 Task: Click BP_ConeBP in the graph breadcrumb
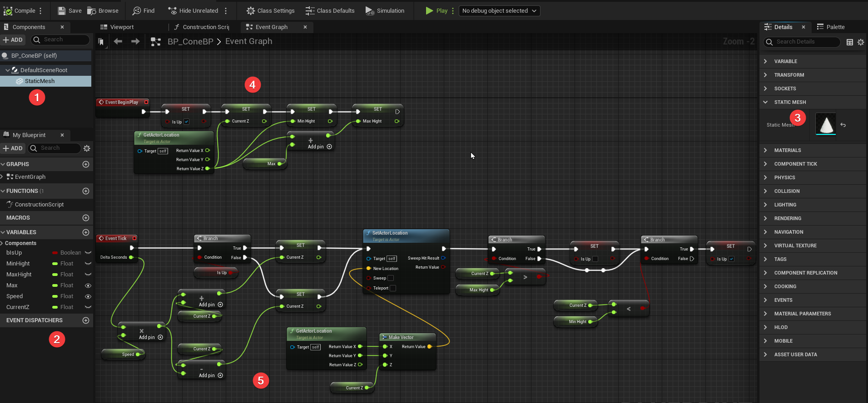(x=190, y=42)
